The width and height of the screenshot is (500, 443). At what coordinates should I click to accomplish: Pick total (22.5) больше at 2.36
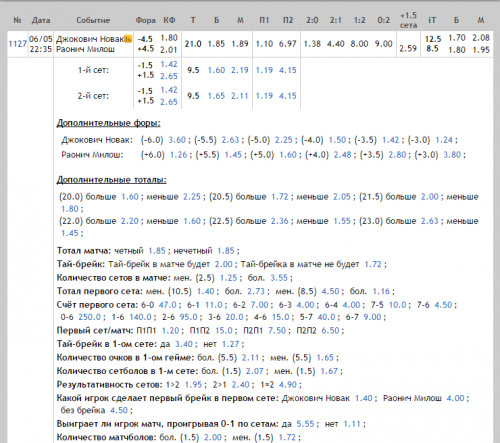point(279,221)
